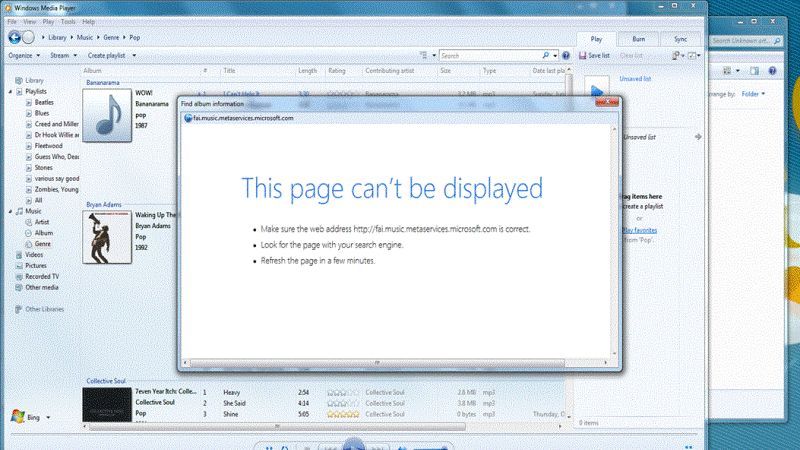Click Create playlist button
800x450 pixels.
[106, 55]
